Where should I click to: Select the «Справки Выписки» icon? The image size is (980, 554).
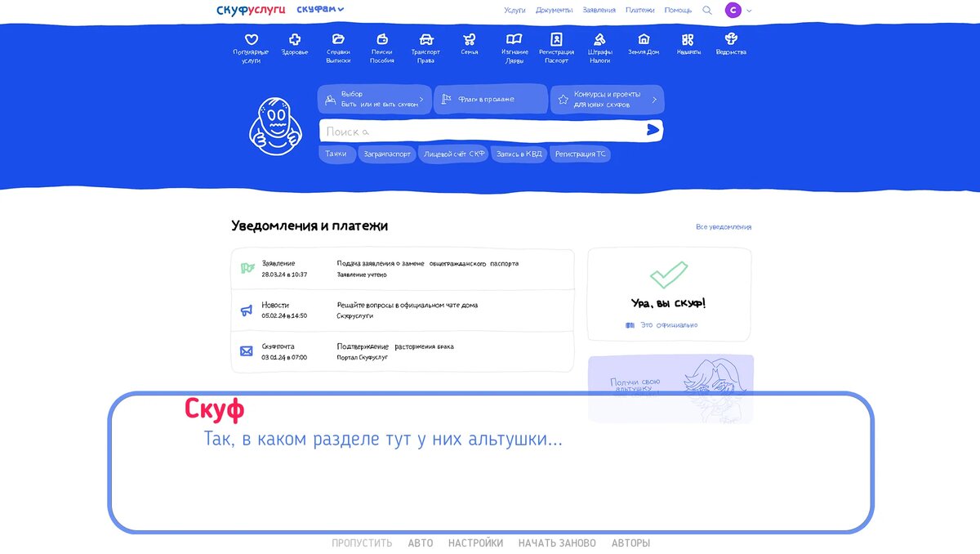338,45
